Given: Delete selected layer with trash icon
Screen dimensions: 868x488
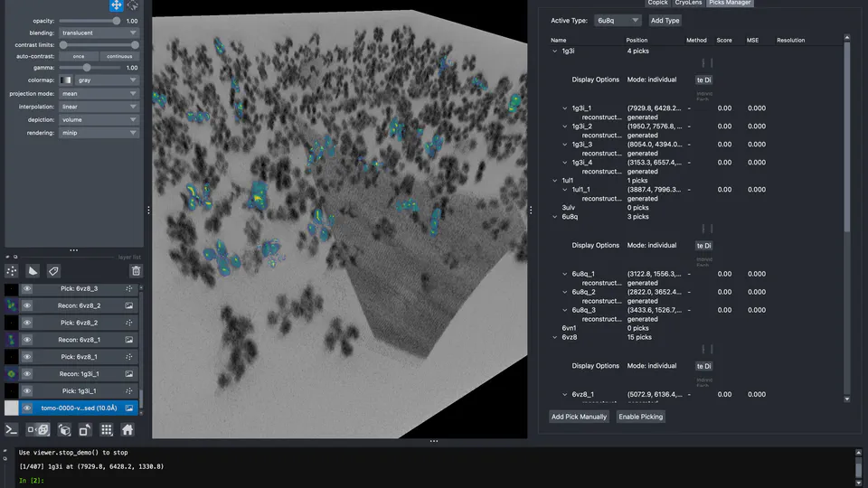Looking at the screenshot, I should [136, 271].
